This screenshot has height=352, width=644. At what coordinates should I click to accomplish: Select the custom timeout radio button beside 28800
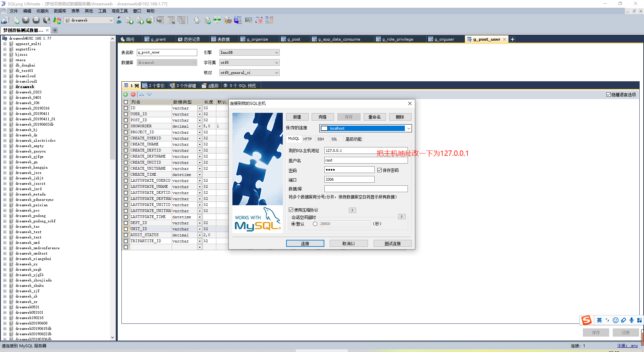315,224
